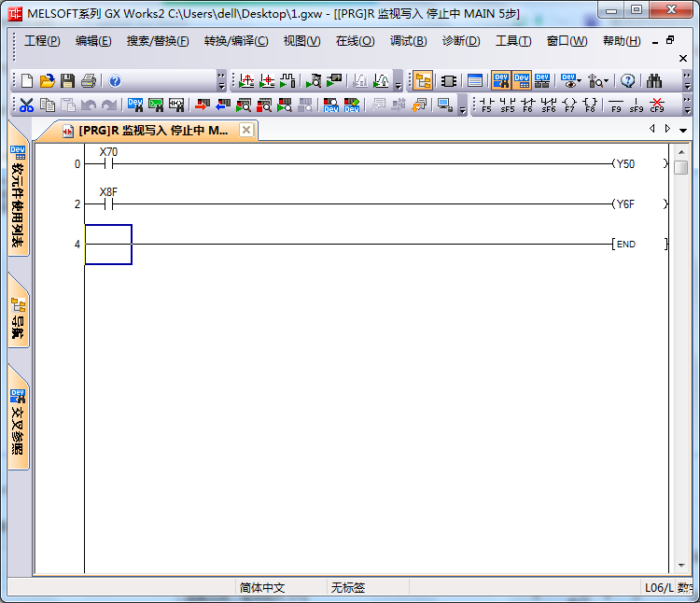700x603 pixels.
Task: Open the 在线(O) menu
Action: pos(355,41)
